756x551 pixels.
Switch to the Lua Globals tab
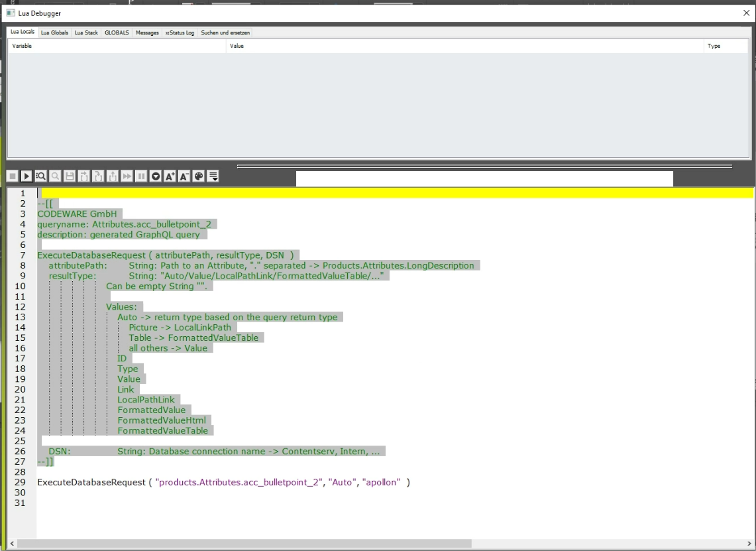point(54,32)
